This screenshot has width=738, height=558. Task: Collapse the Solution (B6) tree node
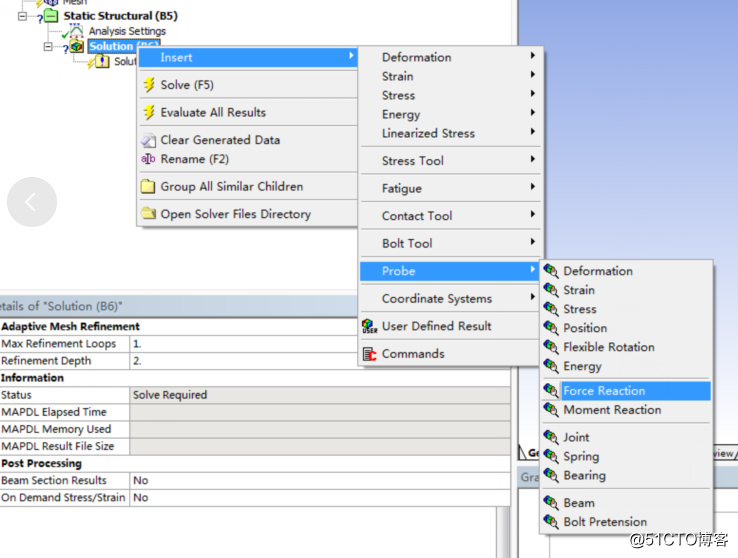point(48,47)
